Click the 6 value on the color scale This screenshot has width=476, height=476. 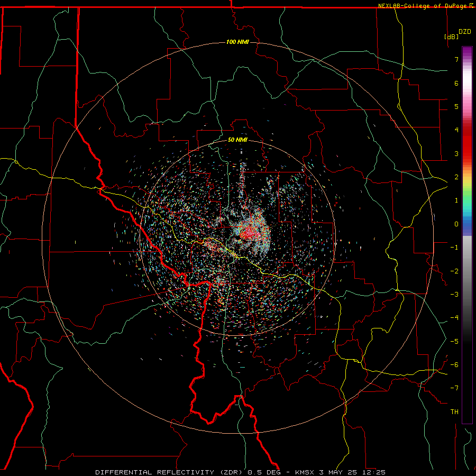pos(456,83)
